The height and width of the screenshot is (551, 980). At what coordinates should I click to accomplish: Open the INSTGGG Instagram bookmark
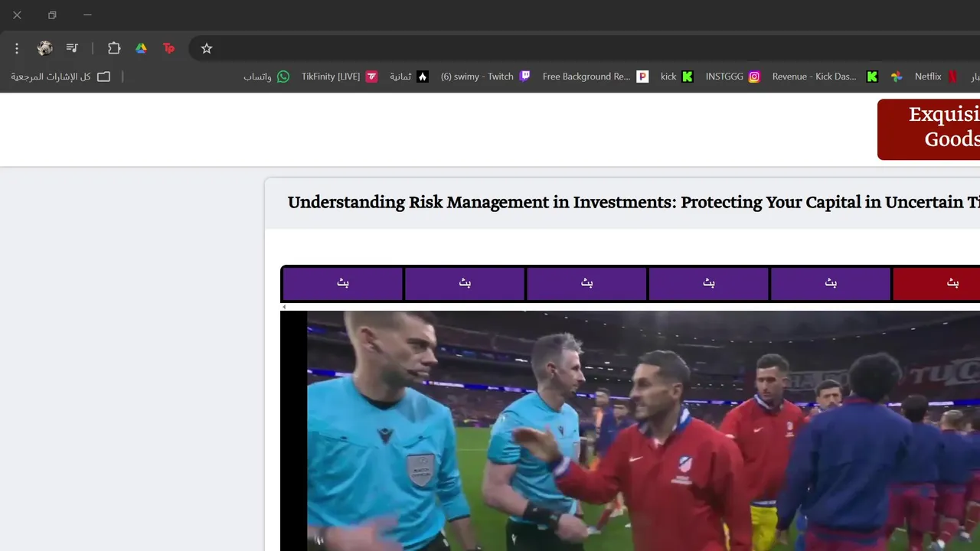(733, 77)
